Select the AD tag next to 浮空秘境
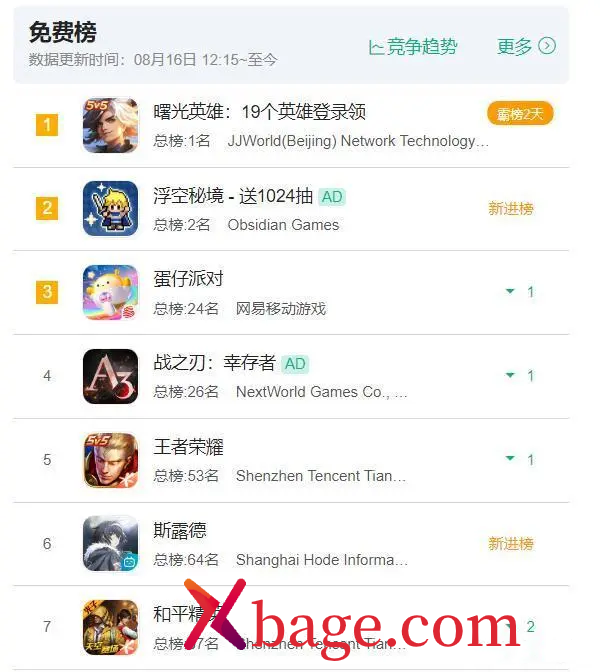 pyautogui.click(x=332, y=197)
